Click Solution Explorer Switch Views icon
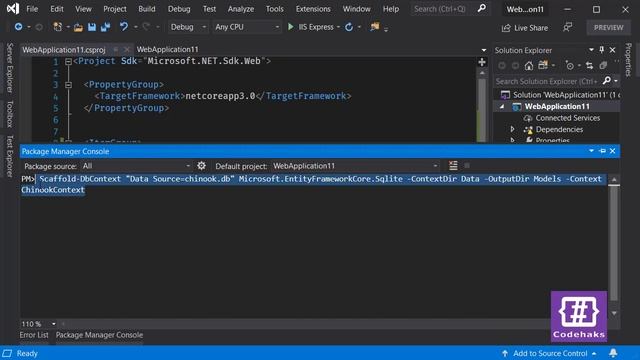 [x=543, y=65]
